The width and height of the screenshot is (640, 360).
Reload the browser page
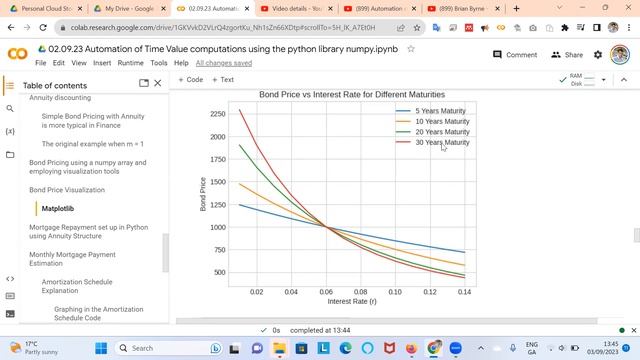43,27
